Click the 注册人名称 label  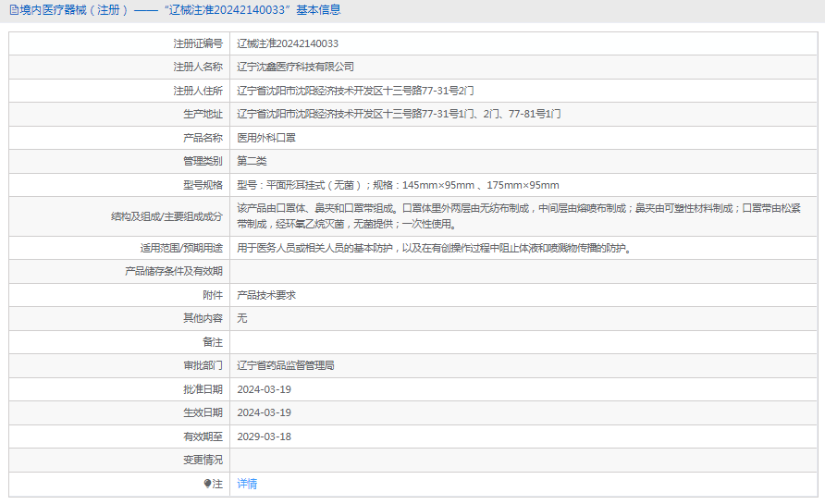pos(198,67)
